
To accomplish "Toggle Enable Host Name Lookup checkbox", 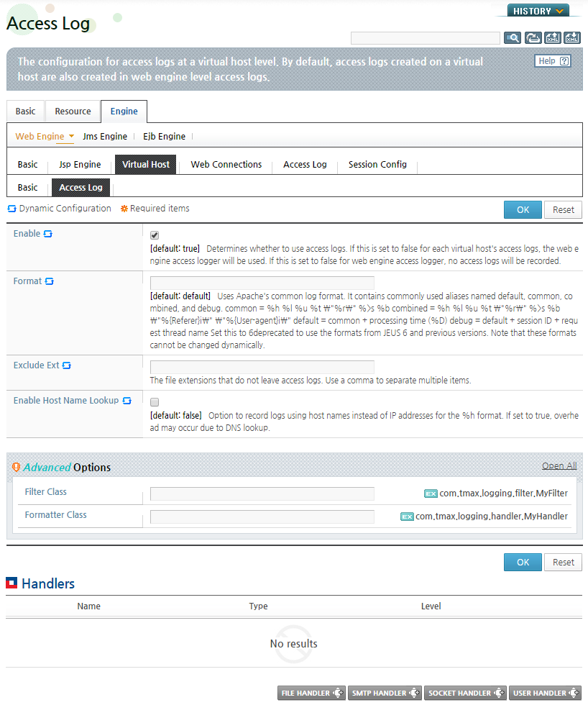I will pos(155,402).
